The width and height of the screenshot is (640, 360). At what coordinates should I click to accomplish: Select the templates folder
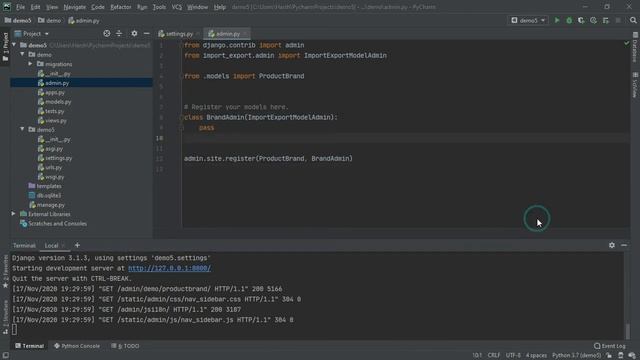[x=49, y=186]
